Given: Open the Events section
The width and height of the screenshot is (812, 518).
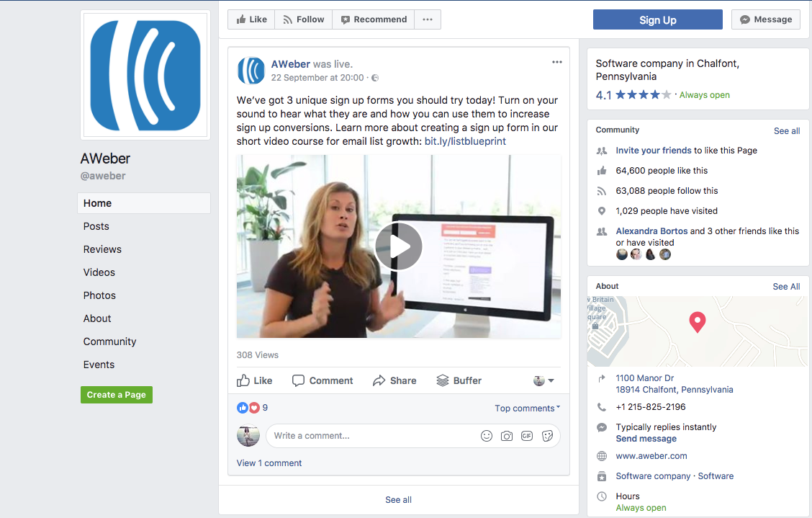Looking at the screenshot, I should coord(99,365).
